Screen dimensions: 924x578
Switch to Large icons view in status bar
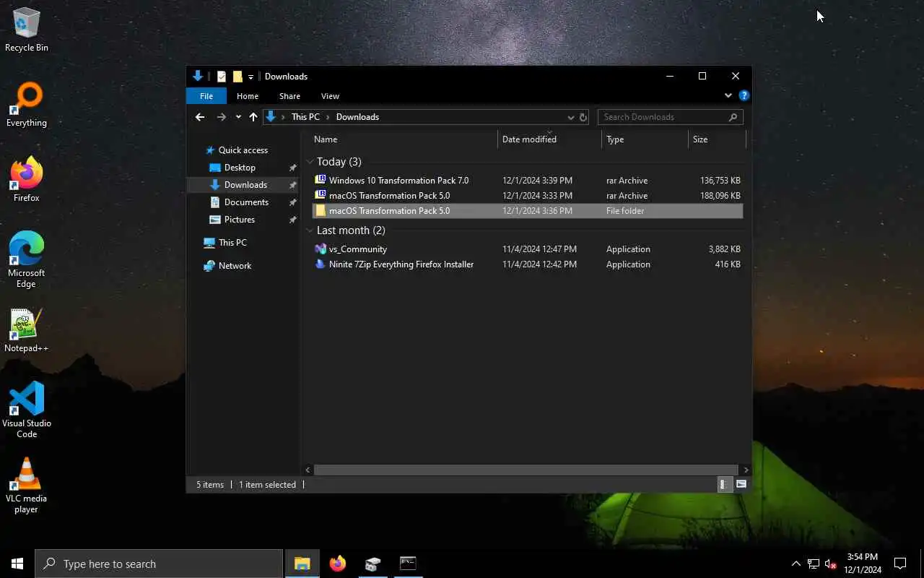click(x=741, y=485)
